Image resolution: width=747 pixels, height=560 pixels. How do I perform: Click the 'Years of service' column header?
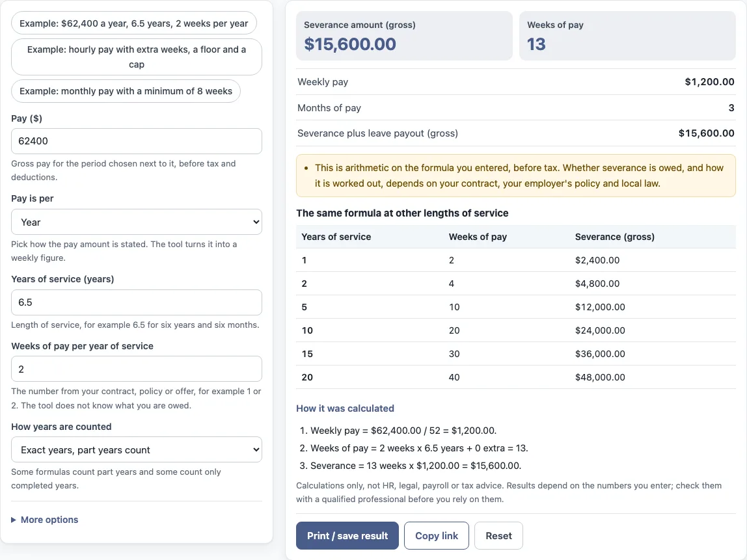[x=336, y=237]
